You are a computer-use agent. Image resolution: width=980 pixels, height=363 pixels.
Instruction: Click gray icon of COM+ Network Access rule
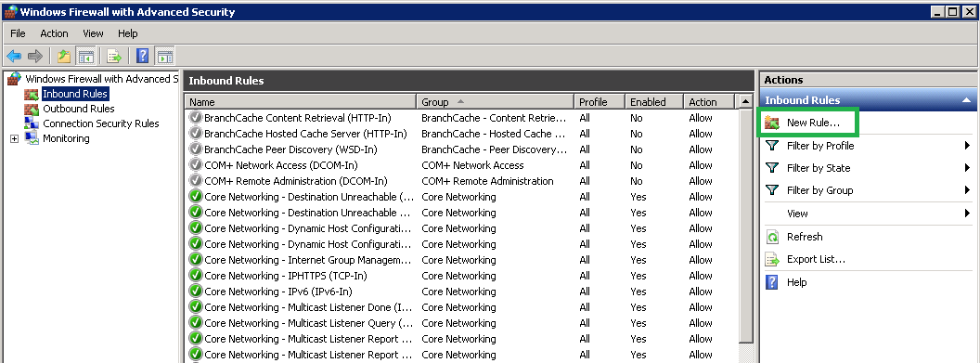click(196, 165)
